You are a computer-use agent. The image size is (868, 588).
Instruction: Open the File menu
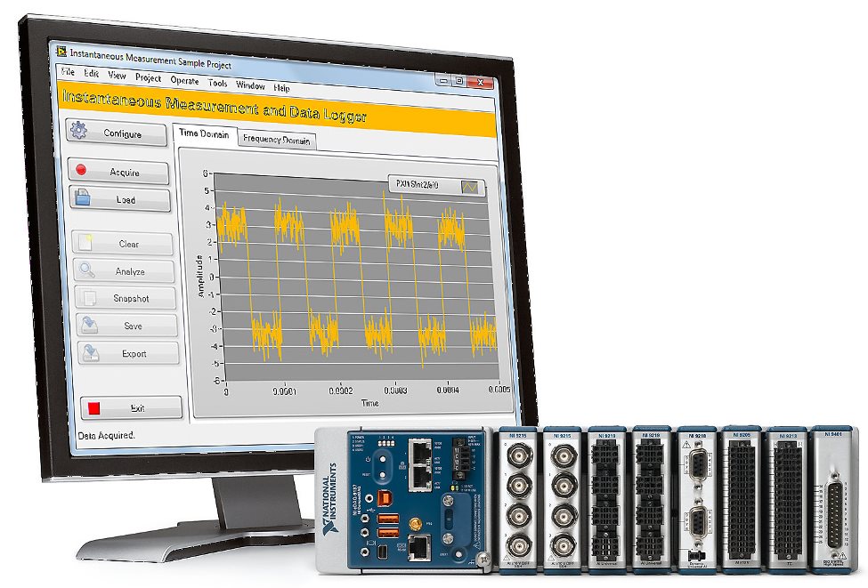[66, 73]
